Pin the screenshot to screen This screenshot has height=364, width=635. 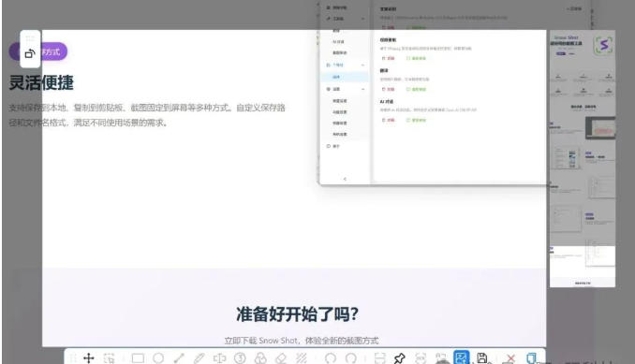pyautogui.click(x=400, y=358)
